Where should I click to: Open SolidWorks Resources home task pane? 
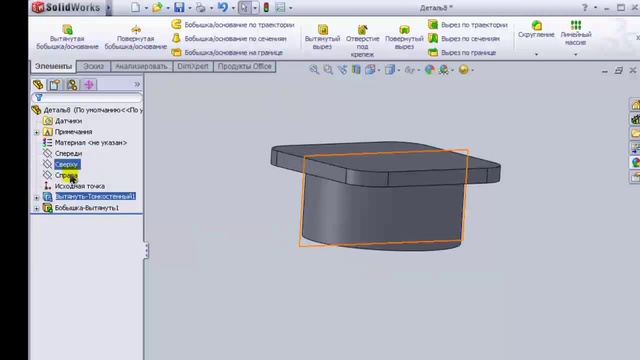[x=635, y=105]
